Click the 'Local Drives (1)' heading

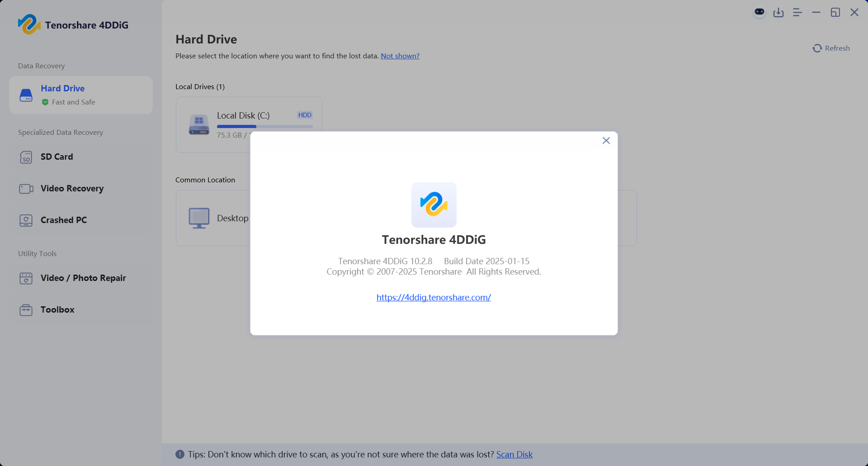point(200,86)
